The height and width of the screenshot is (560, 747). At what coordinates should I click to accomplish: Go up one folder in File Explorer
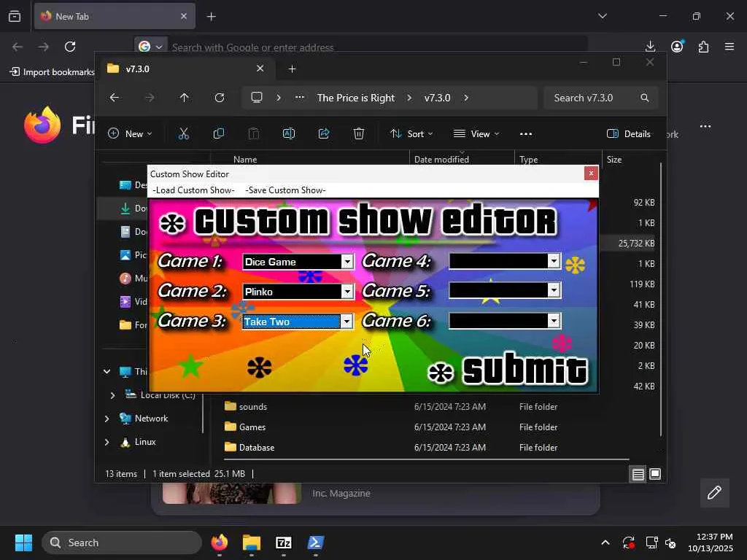tap(185, 98)
